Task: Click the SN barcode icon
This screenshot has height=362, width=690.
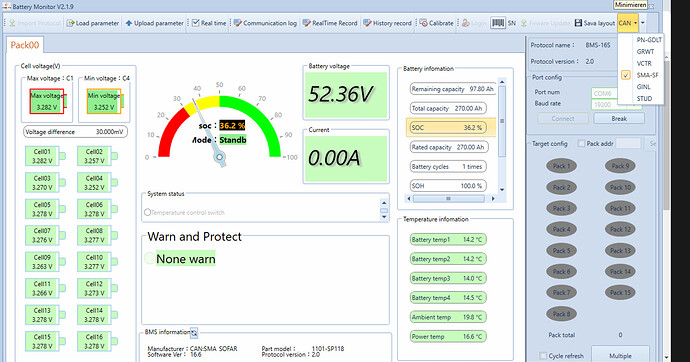Action: point(498,23)
